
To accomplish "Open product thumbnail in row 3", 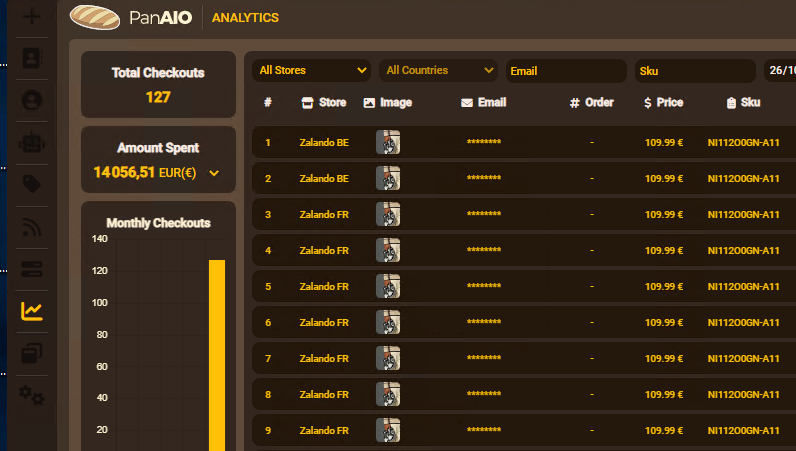I will [x=388, y=214].
